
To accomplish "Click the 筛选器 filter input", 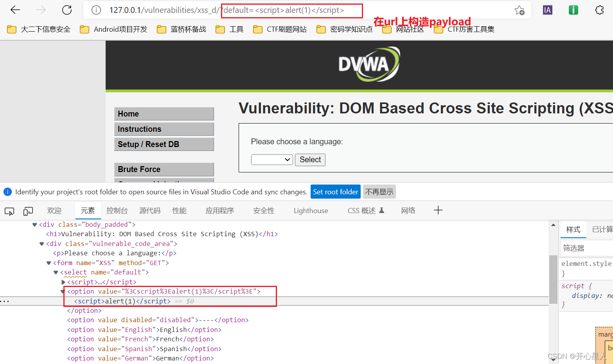I will (x=587, y=248).
